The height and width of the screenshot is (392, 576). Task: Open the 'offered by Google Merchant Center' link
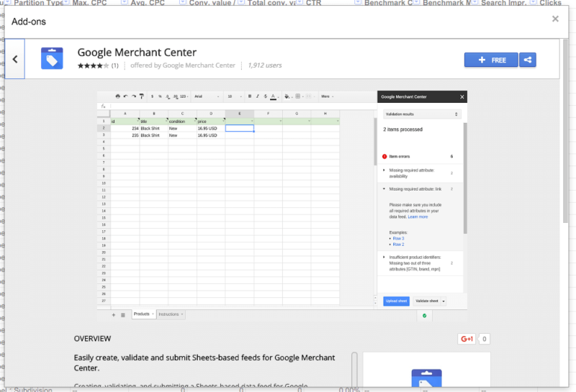tap(183, 65)
